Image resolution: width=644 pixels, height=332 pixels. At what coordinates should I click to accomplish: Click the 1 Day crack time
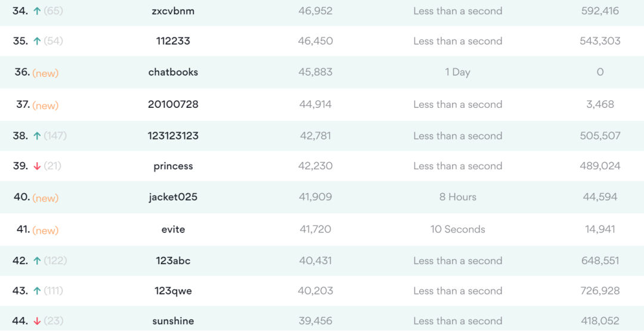[457, 72]
